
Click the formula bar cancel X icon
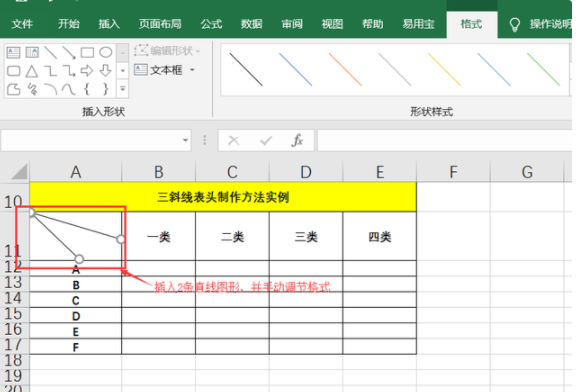233,140
